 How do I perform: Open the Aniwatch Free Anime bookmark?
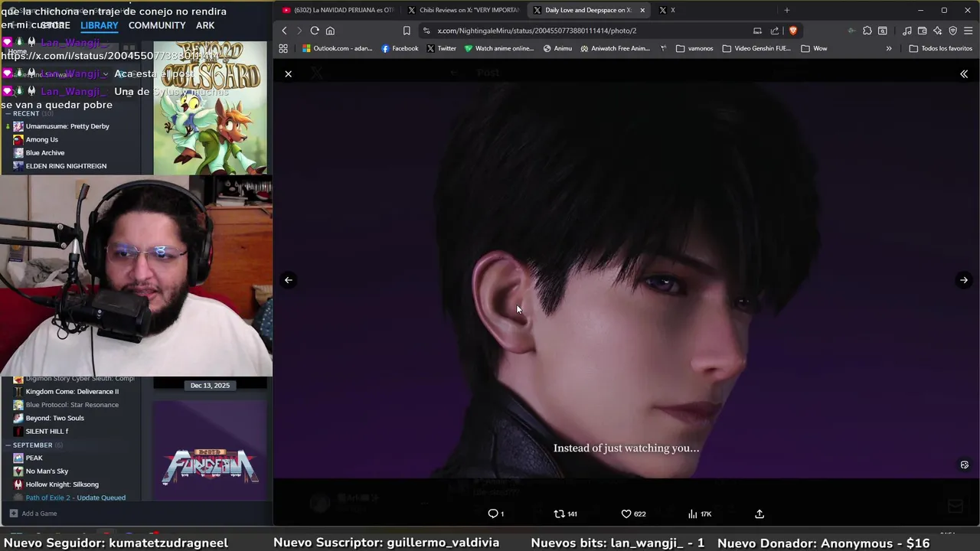click(x=615, y=48)
